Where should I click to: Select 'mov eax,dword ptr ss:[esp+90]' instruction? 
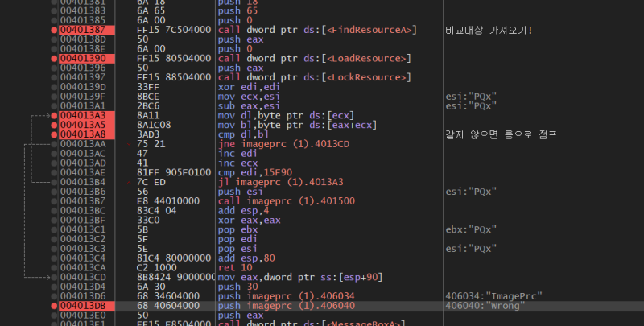tap(300, 277)
